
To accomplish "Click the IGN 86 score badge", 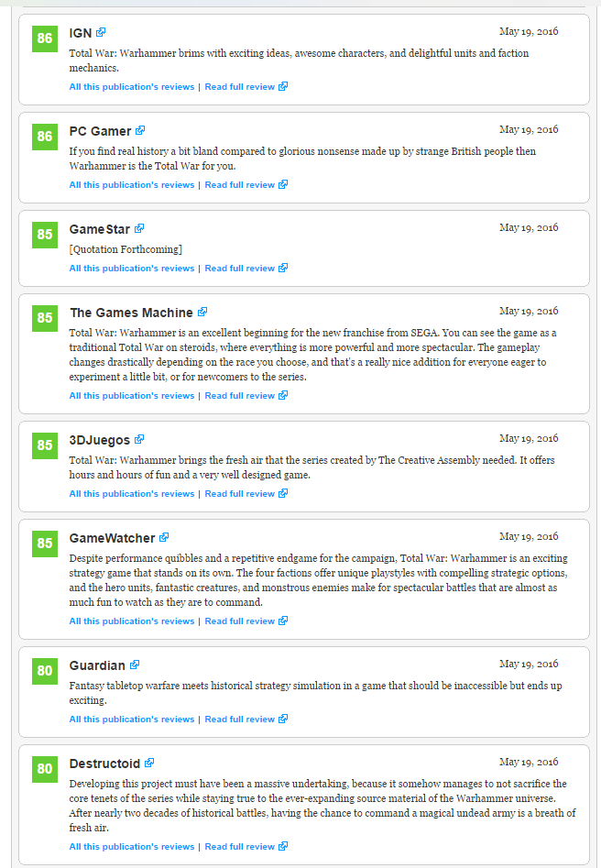I will (x=45, y=38).
